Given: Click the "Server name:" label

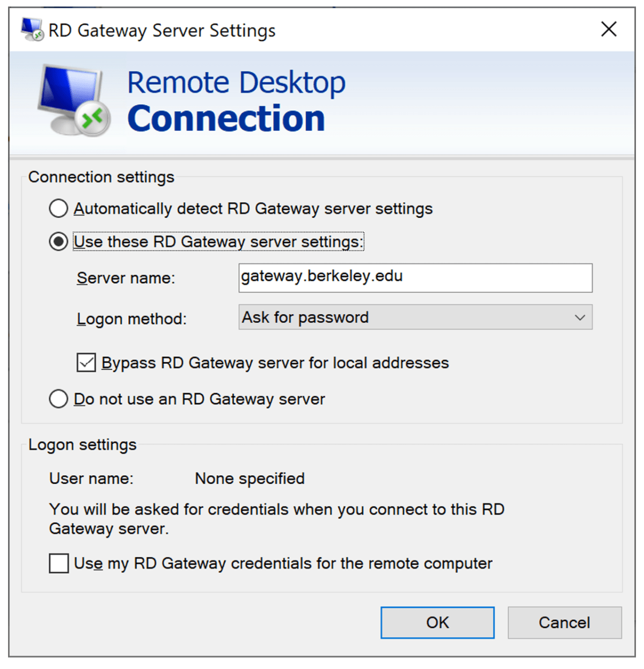Looking at the screenshot, I should (x=126, y=278).
